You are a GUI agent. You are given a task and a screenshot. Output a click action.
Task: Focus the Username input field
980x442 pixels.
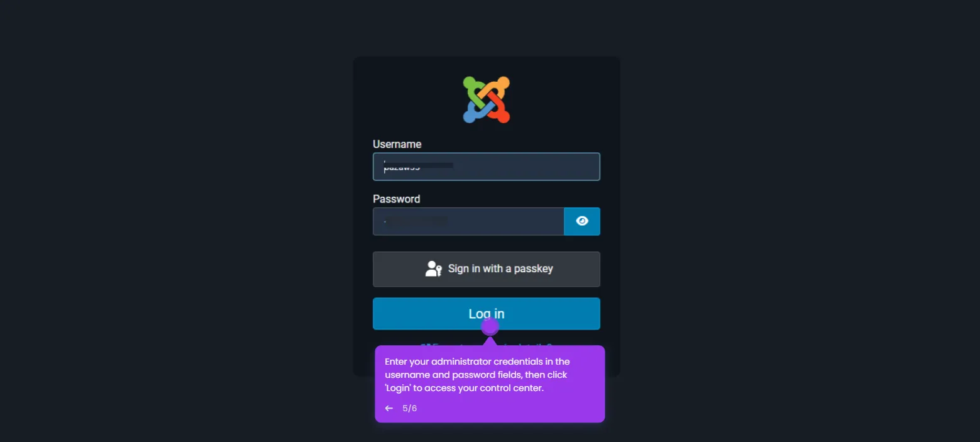487,167
